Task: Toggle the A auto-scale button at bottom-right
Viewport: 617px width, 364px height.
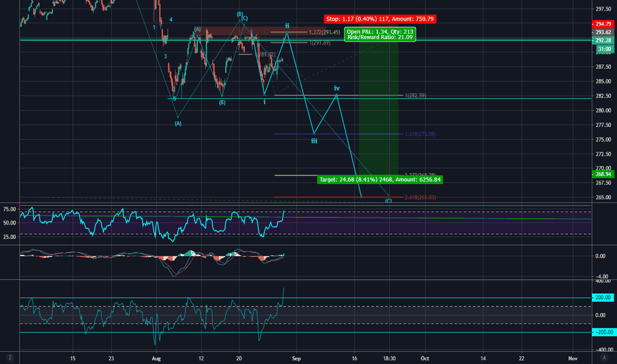Action: pos(604,357)
